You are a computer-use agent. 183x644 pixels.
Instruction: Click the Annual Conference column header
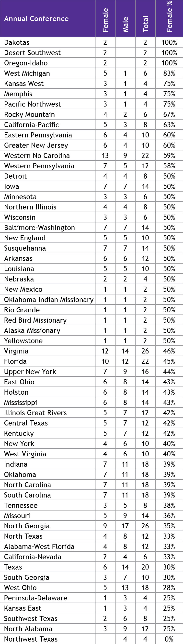[36, 19]
